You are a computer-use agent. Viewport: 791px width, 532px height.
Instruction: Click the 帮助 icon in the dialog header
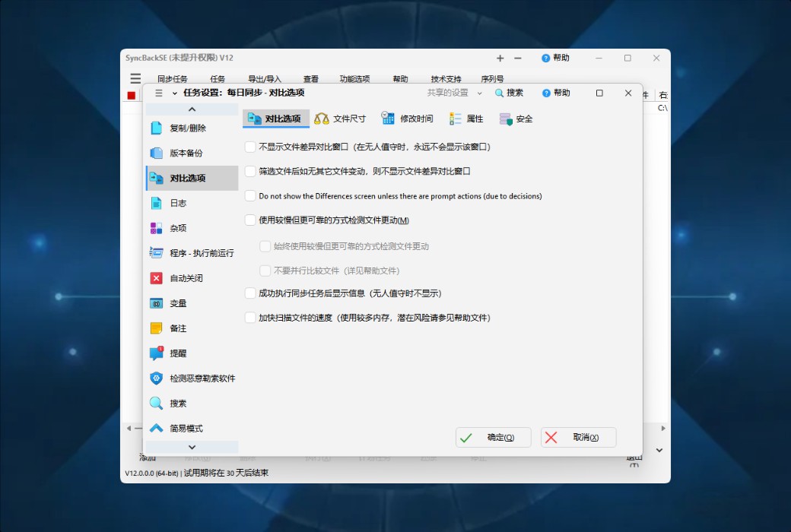[x=556, y=93]
